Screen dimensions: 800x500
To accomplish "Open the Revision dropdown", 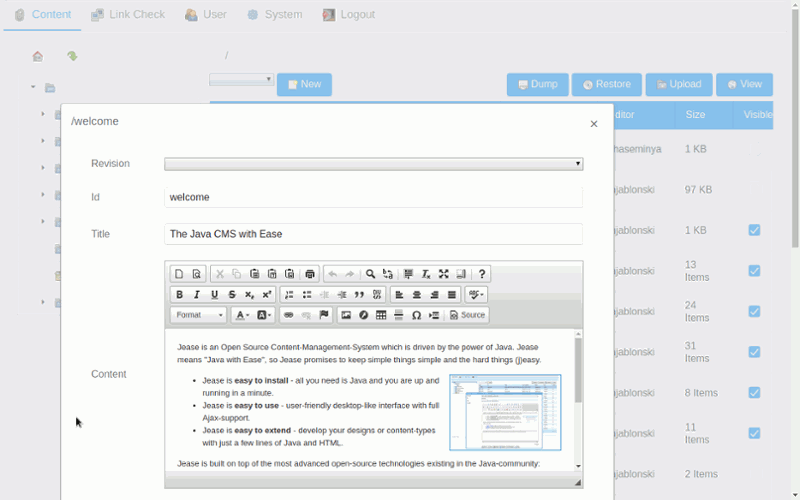I will pyautogui.click(x=373, y=164).
